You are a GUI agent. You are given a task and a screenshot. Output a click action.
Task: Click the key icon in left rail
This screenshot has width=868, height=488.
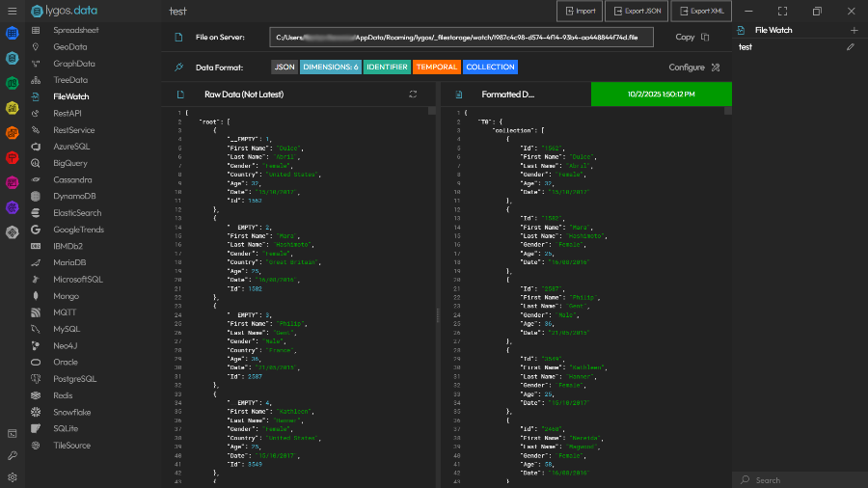[13, 455]
